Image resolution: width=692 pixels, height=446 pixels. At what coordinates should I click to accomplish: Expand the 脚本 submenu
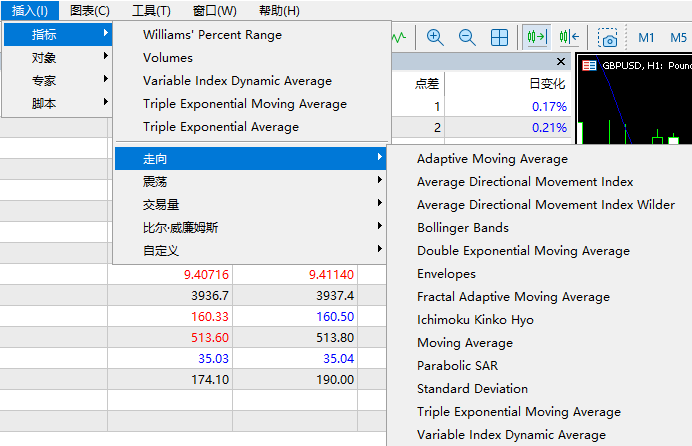point(57,103)
